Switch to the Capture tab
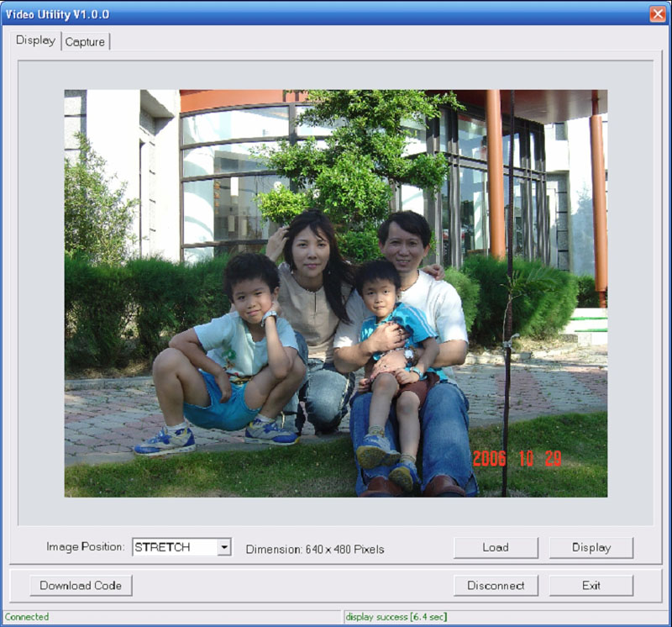The height and width of the screenshot is (627, 672). (85, 42)
